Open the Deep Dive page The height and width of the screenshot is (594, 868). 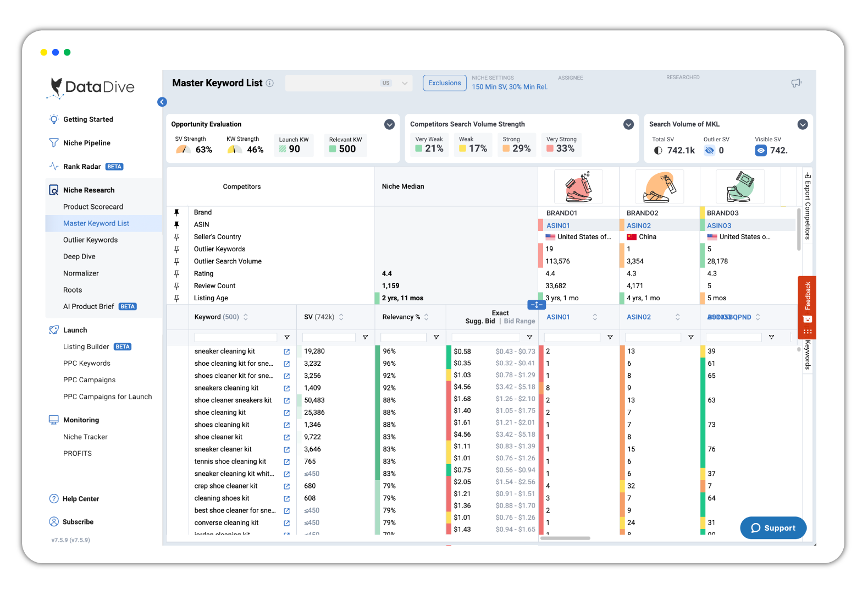(79, 256)
